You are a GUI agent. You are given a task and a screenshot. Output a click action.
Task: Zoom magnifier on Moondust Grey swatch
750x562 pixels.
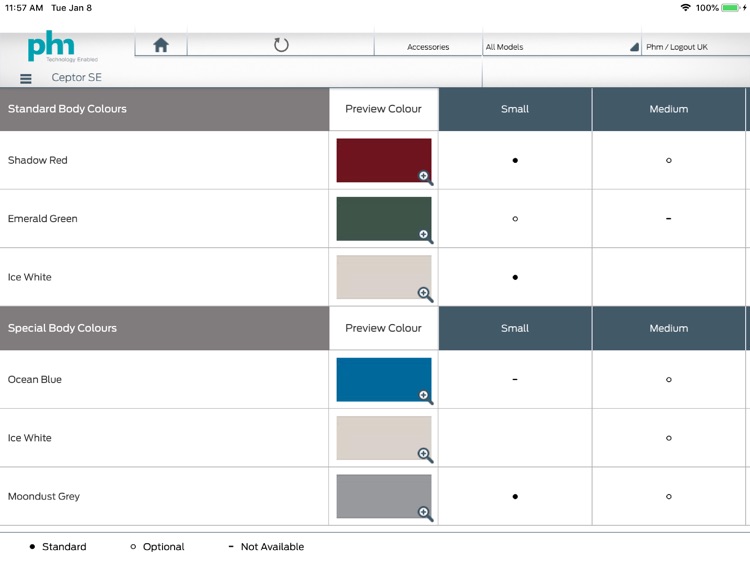tap(425, 513)
